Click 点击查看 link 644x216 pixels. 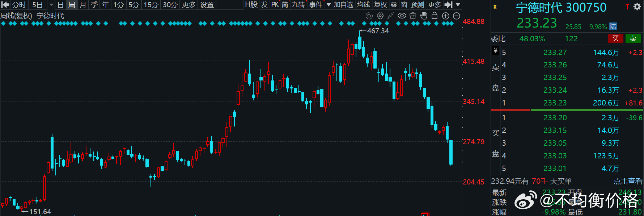628,181
